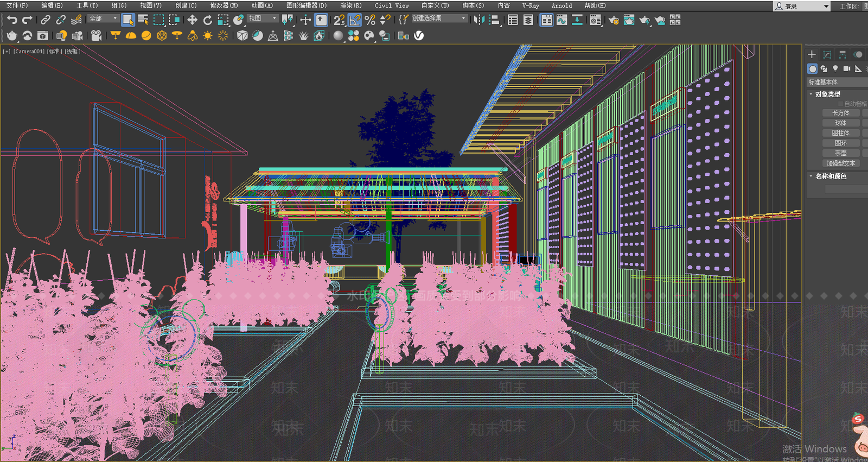The image size is (868, 462).
Task: Toggle the Scene Explorer button
Action: tap(513, 20)
